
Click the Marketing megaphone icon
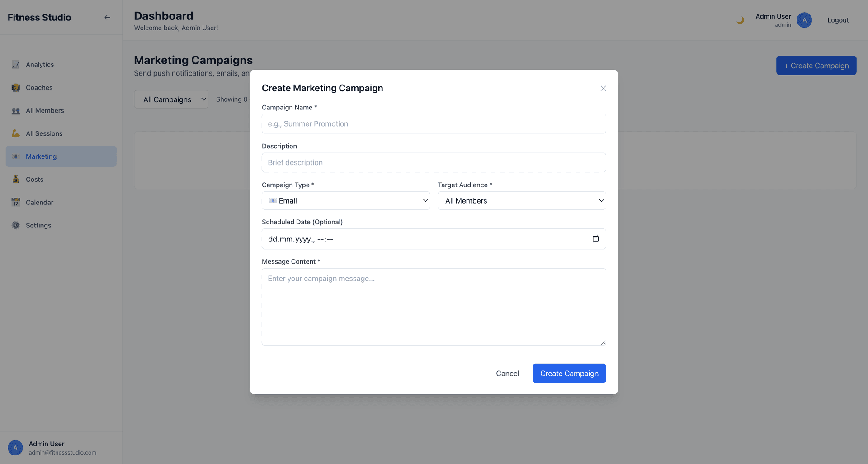16,156
